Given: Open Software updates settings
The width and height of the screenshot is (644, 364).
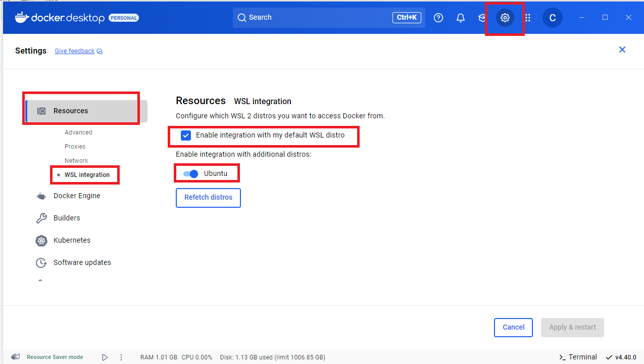Looking at the screenshot, I should (x=82, y=262).
